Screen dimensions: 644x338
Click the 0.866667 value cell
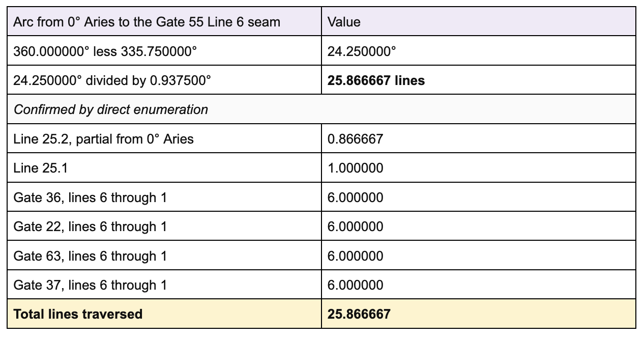click(x=479, y=138)
